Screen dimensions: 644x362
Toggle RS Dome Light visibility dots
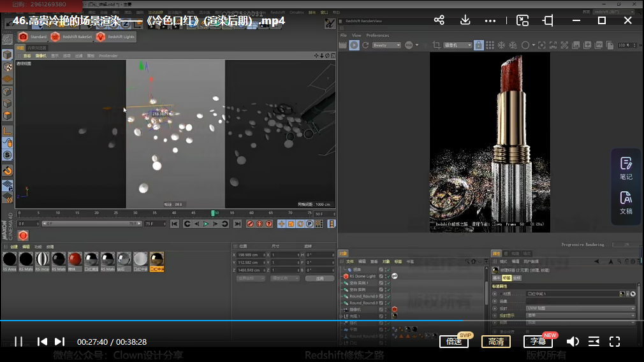pyautogui.click(x=384, y=276)
